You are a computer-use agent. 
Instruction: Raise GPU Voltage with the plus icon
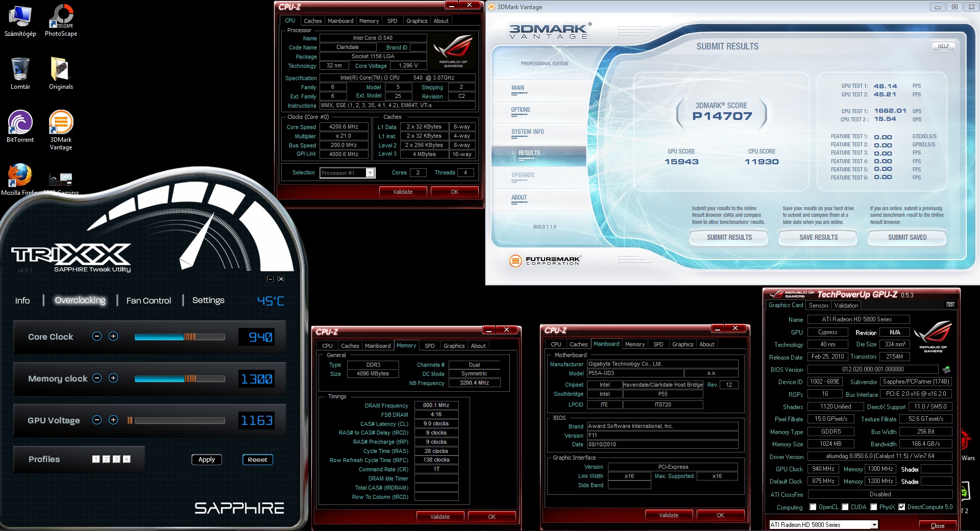pyautogui.click(x=113, y=420)
